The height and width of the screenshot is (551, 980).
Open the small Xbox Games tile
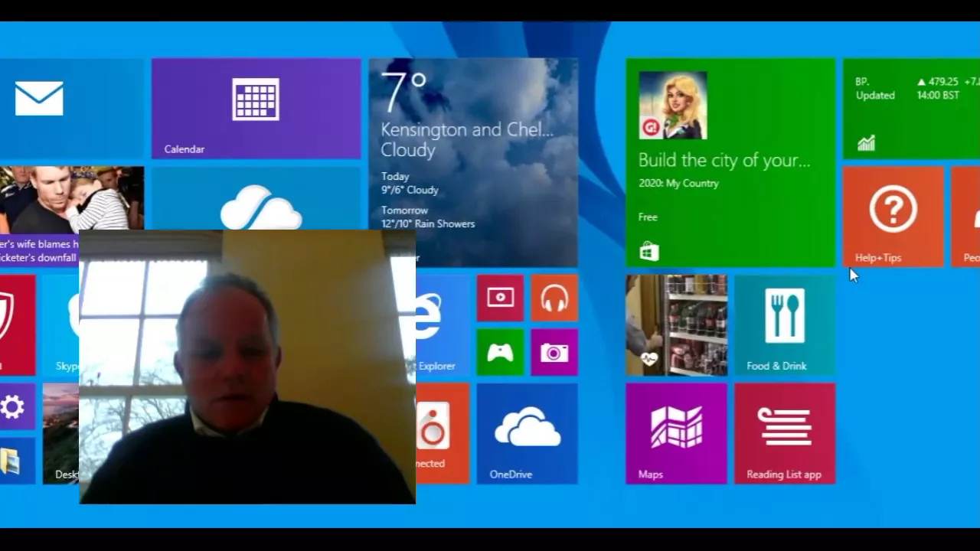pos(500,352)
